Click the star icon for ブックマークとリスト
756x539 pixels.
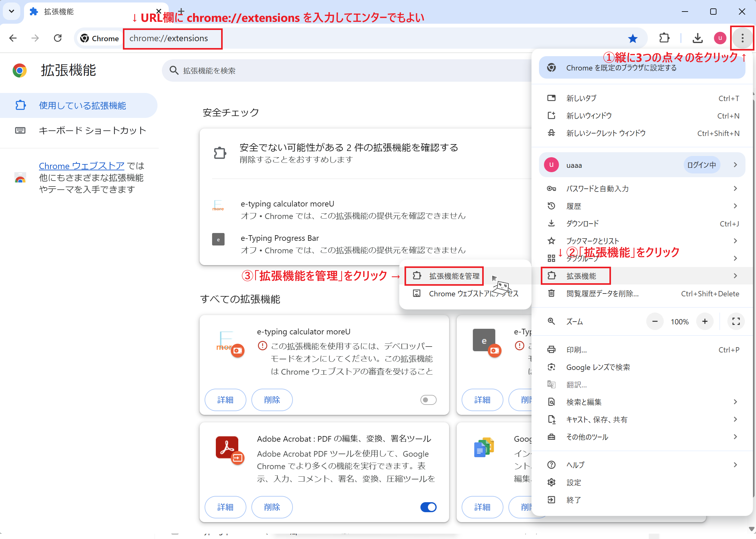click(551, 241)
